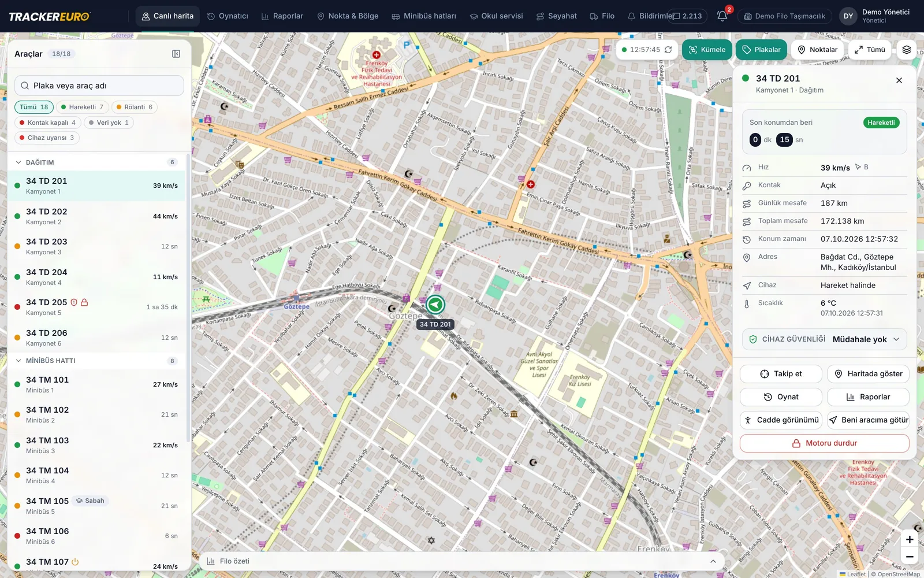Collapse the Araçlar side panel
924x578 pixels.
point(176,54)
